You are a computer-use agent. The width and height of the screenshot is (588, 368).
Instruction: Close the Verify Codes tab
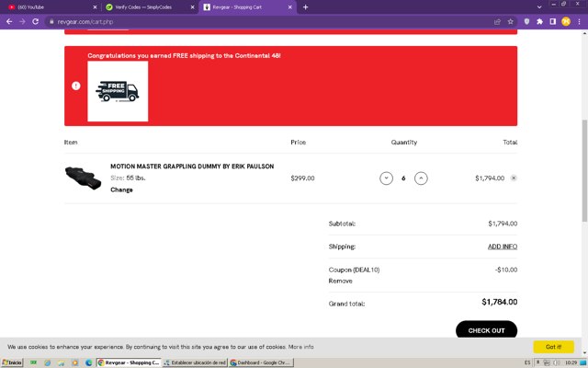192,7
